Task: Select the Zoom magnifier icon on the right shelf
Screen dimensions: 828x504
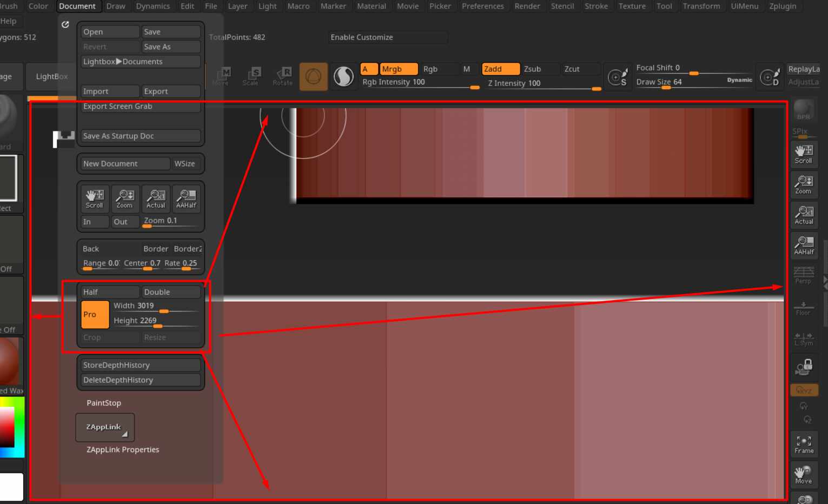Action: pyautogui.click(x=804, y=184)
